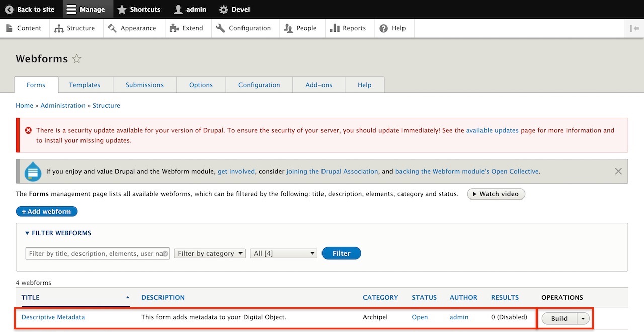Click the toolbar orientation toggle icon
Viewport: 644px width, 332px height.
(x=634, y=28)
